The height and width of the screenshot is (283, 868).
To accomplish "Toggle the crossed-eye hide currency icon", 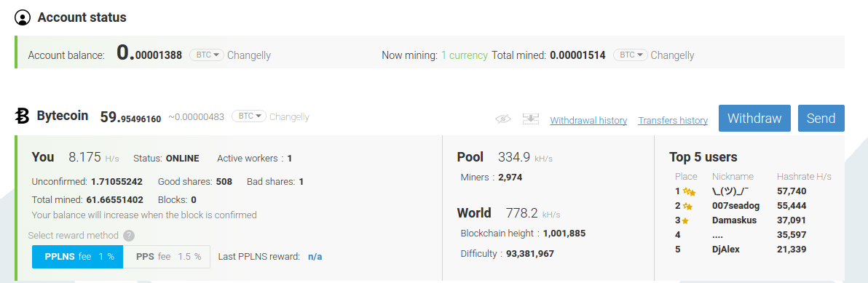I will point(502,119).
